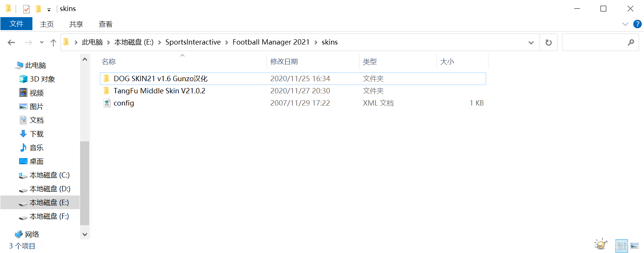Select 本地磁盘 (C:) in sidebar
The width and height of the screenshot is (644, 253).
(50, 175)
